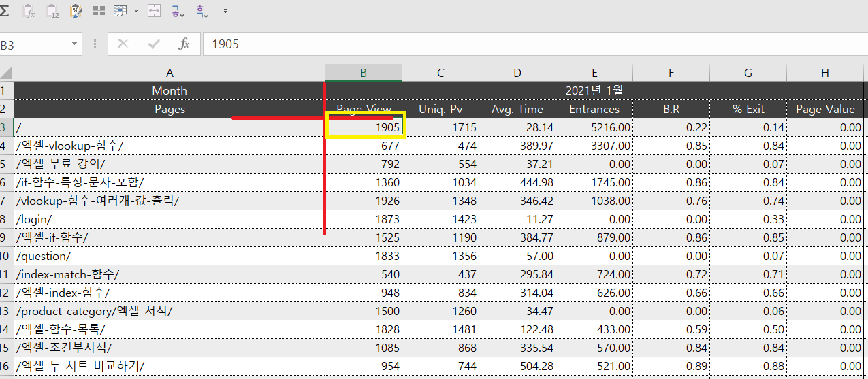Select column D header

[x=517, y=73]
